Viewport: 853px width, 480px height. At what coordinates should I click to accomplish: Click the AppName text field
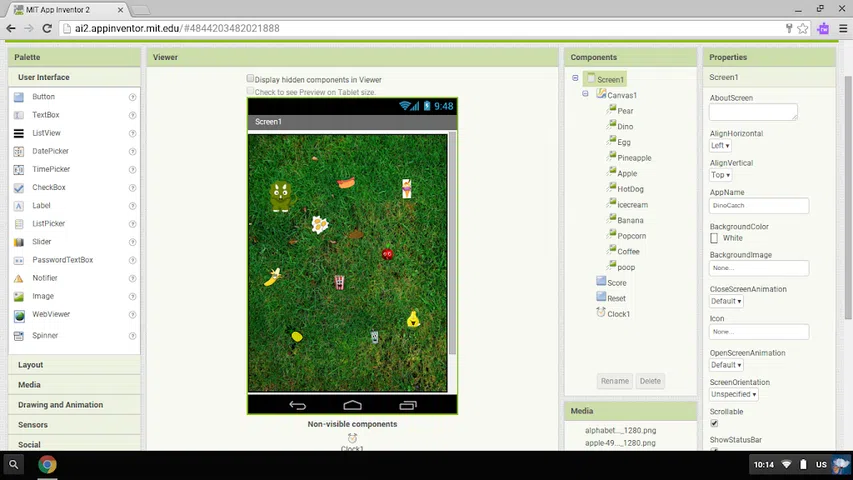click(x=758, y=205)
